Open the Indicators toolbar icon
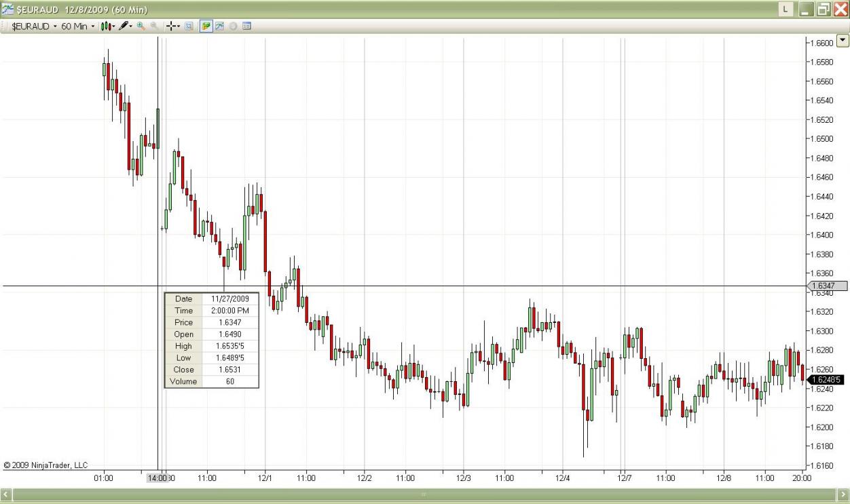The image size is (850, 504). (x=220, y=26)
